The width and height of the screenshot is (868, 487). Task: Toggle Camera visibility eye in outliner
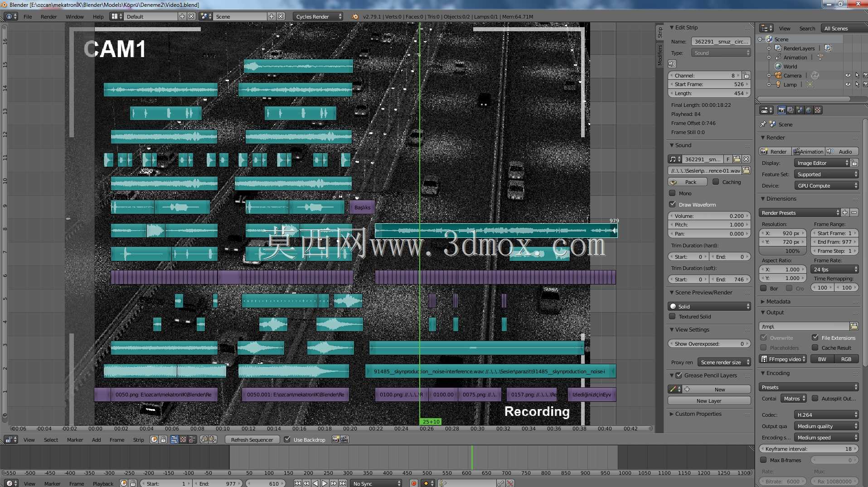click(848, 75)
